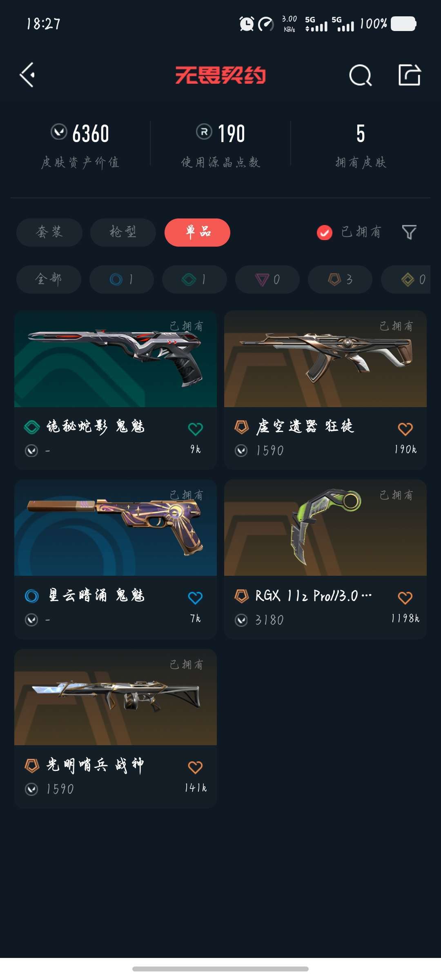The width and height of the screenshot is (441, 980).
Task: Tap heart on 光明哨兵 战神 skin
Action: (195, 767)
